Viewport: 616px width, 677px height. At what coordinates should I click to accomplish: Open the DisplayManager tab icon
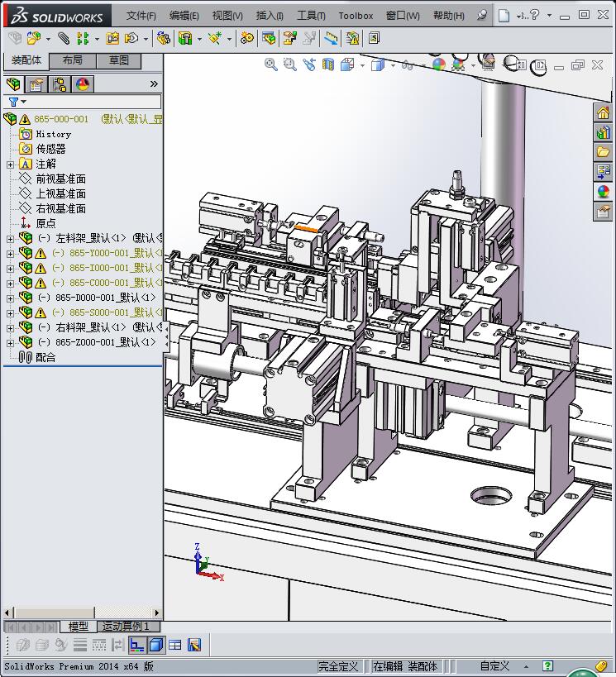83,84
